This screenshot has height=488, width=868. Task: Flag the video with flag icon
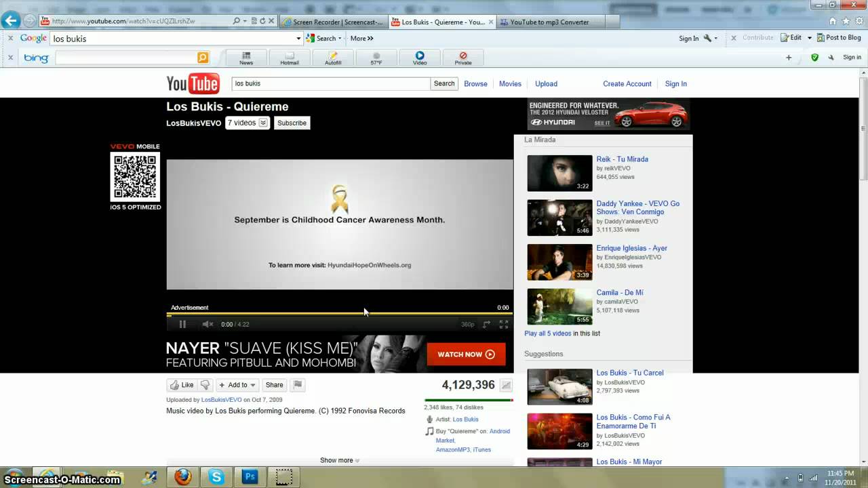coord(297,385)
